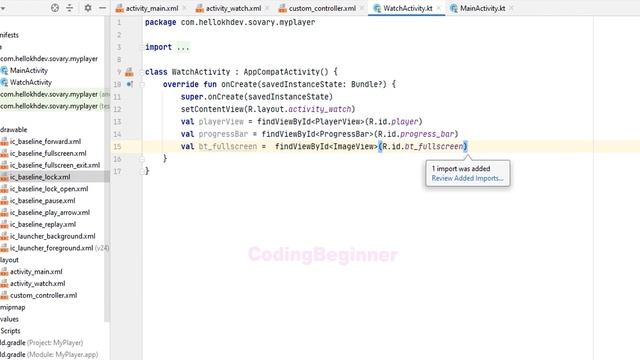Click end fold marker at line 16

tap(142, 159)
